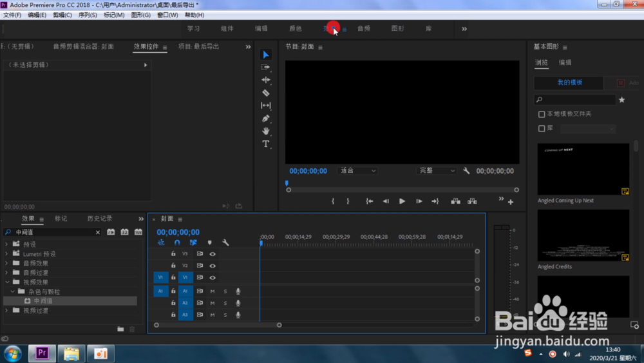Expand the Audio Transitions folder
The image size is (644, 363).
tap(6, 273)
